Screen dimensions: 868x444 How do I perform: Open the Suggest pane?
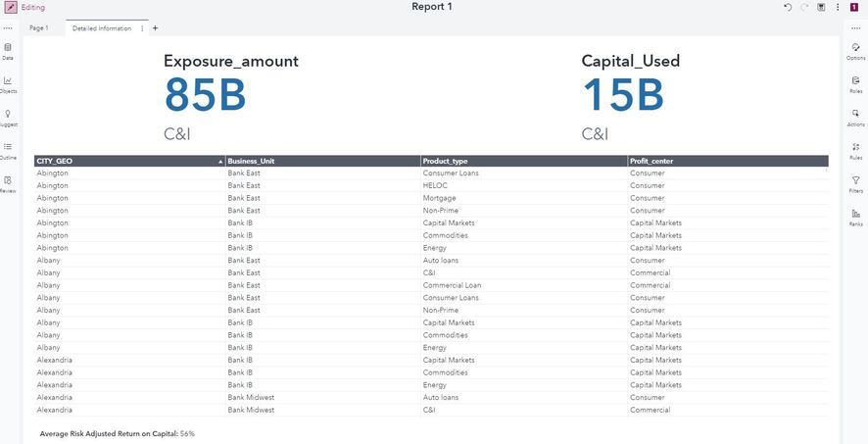(8, 117)
